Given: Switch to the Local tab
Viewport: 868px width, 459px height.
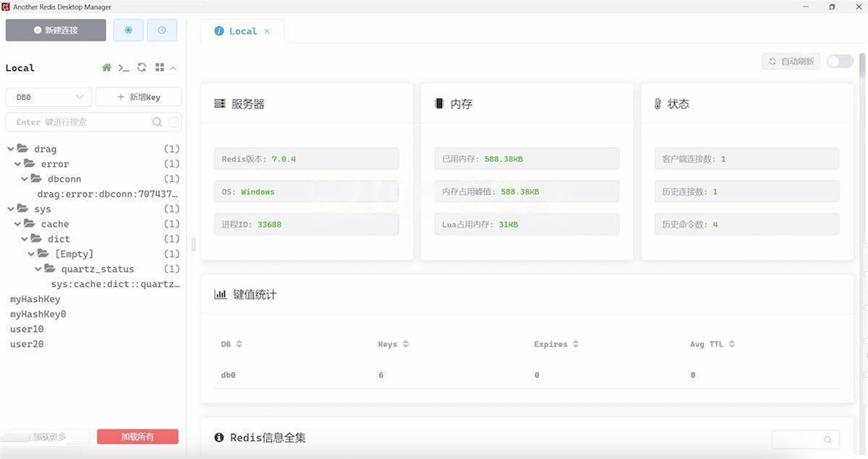Looking at the screenshot, I should (243, 31).
